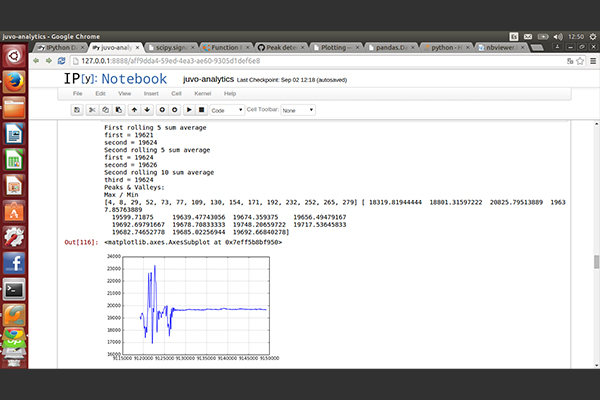Move the selected cell up

coord(134,109)
